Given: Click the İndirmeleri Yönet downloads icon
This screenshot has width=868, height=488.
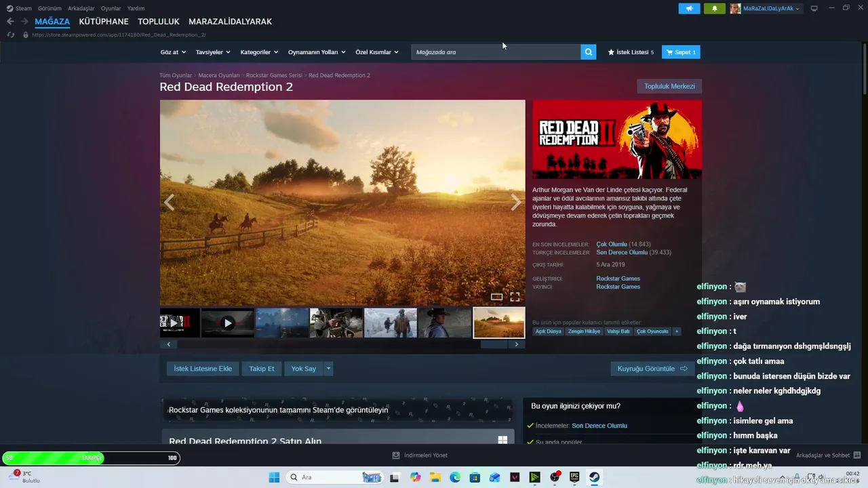Looking at the screenshot, I should click(396, 455).
